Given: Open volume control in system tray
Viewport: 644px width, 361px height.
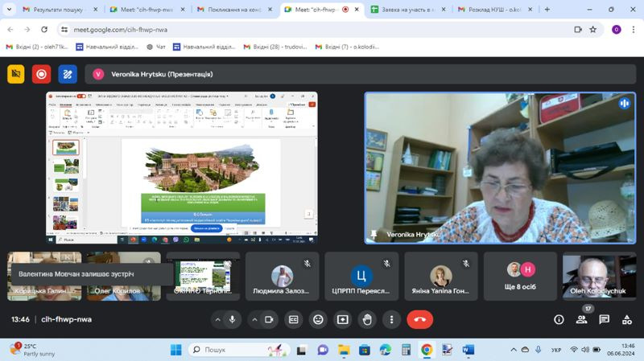Looking at the screenshot, I should [585, 350].
